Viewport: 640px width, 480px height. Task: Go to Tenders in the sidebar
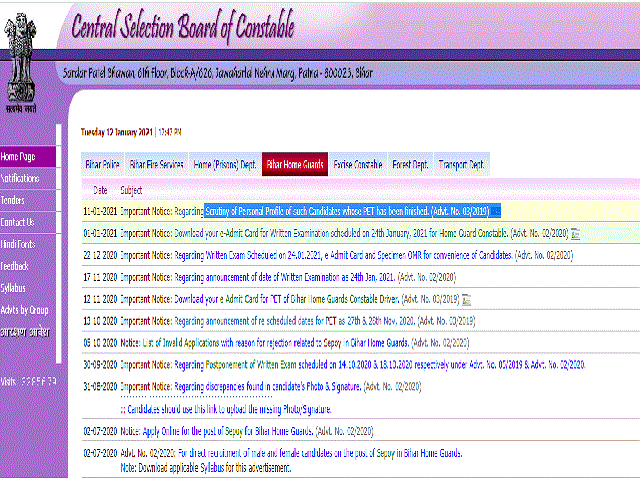tap(12, 200)
